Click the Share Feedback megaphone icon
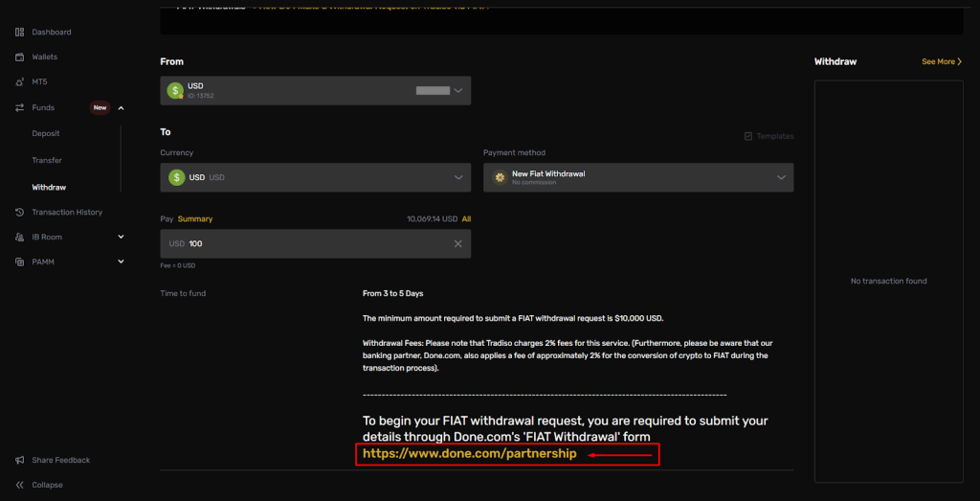Viewport: 980px width, 501px height. (x=20, y=460)
